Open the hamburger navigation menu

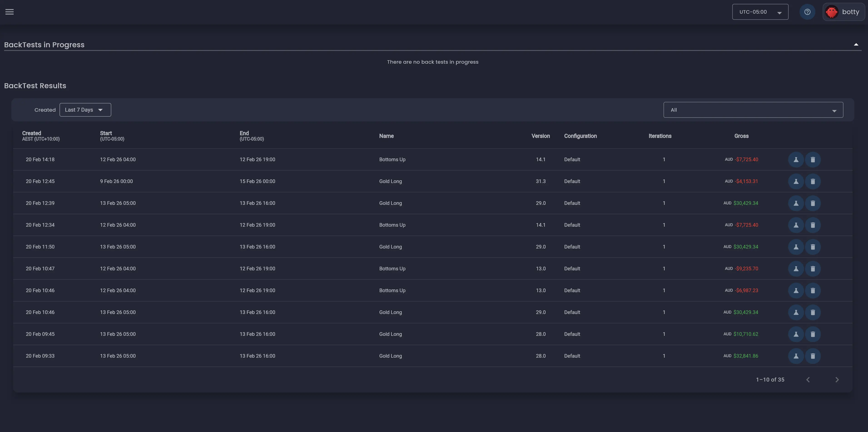pyautogui.click(x=10, y=11)
